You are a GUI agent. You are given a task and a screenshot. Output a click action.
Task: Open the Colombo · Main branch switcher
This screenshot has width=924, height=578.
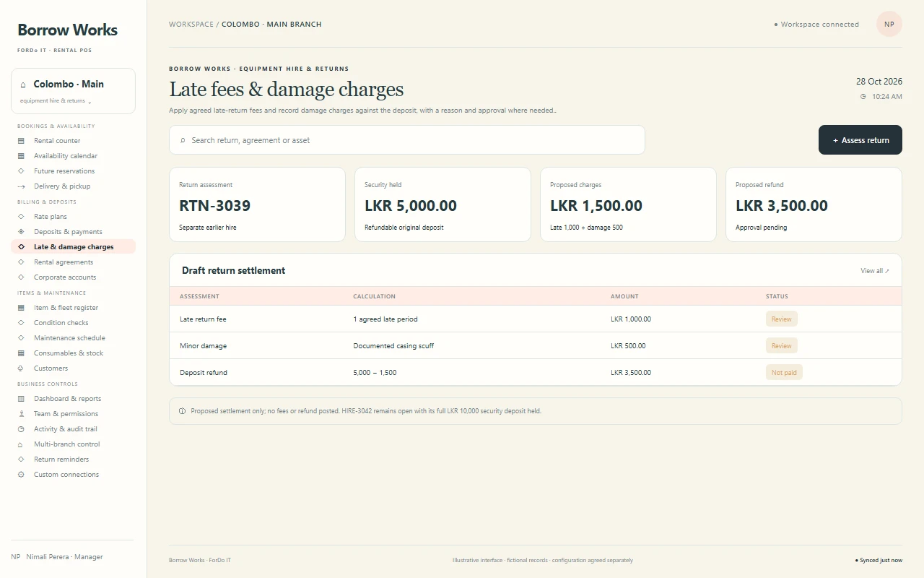pyautogui.click(x=73, y=91)
